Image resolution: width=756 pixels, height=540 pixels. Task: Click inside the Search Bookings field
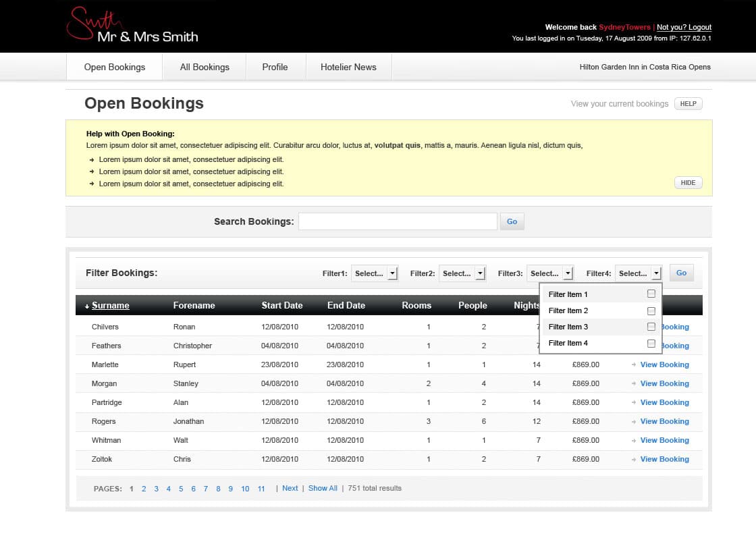click(398, 221)
